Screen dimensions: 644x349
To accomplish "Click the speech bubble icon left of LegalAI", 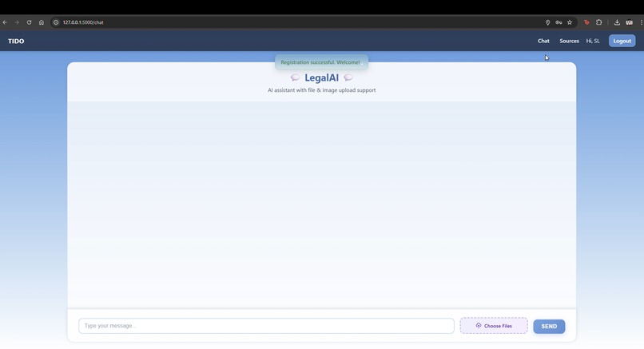I will (295, 77).
